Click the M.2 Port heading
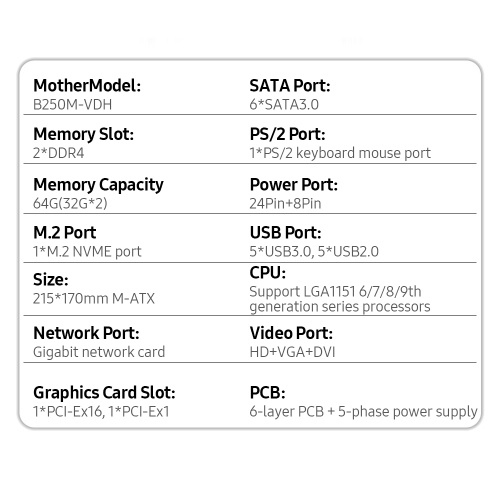The height and width of the screenshot is (500, 500). 65,233
